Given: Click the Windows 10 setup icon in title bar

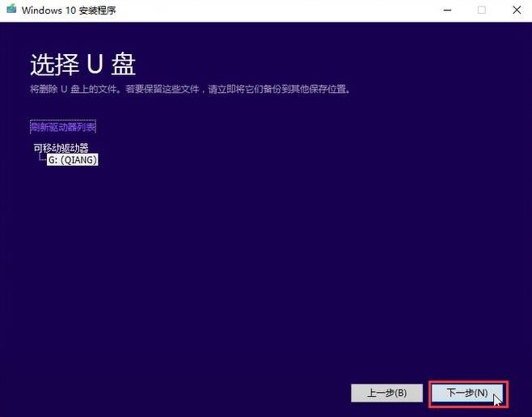Looking at the screenshot, I should [11, 9].
